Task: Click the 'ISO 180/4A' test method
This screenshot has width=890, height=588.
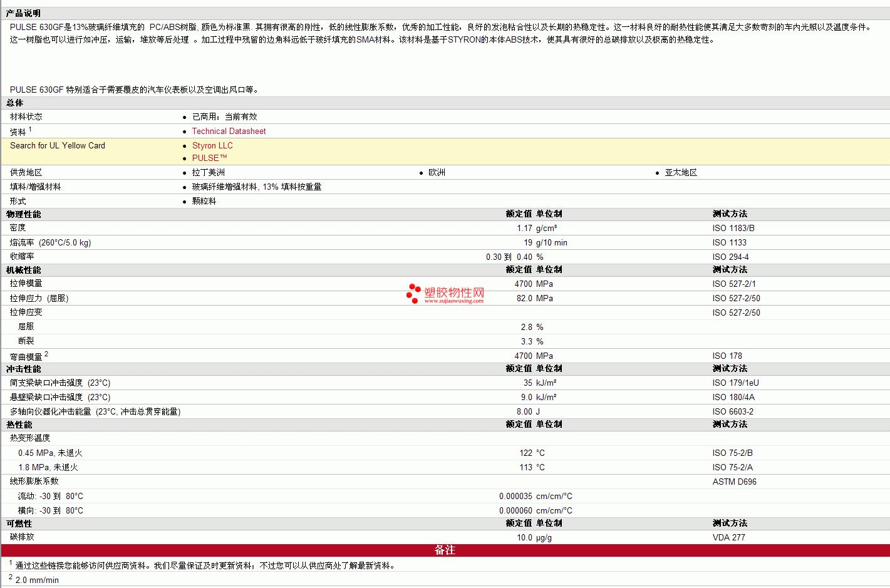Action: (x=734, y=398)
